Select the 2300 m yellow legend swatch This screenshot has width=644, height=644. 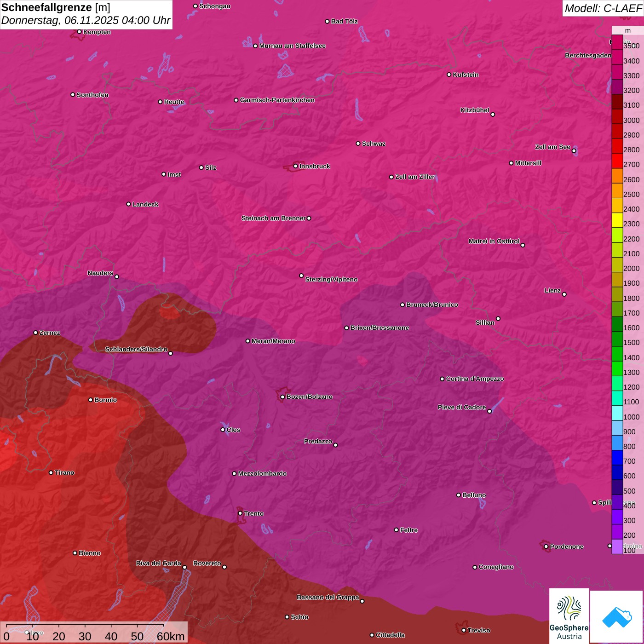click(617, 220)
